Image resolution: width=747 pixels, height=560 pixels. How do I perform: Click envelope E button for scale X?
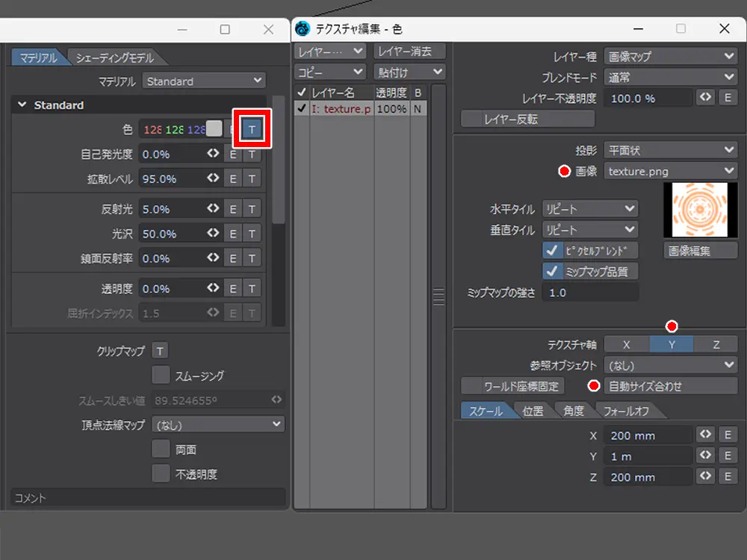click(x=727, y=435)
